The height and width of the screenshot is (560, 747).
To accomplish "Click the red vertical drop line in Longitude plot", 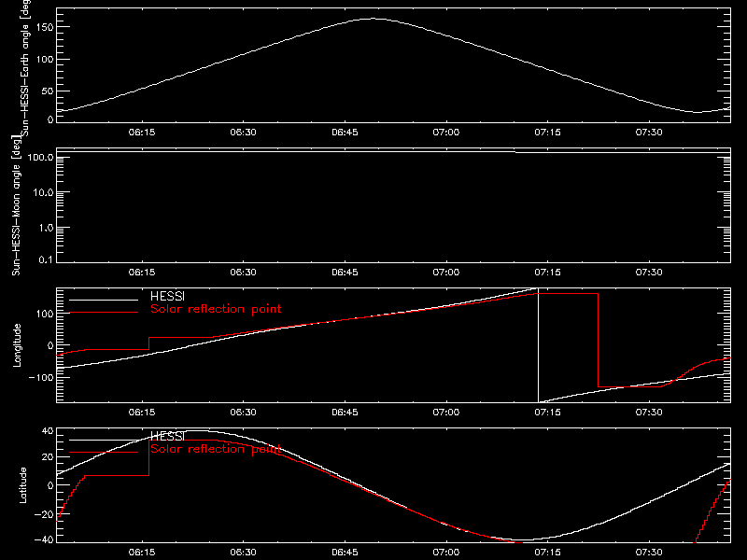I will click(598, 340).
